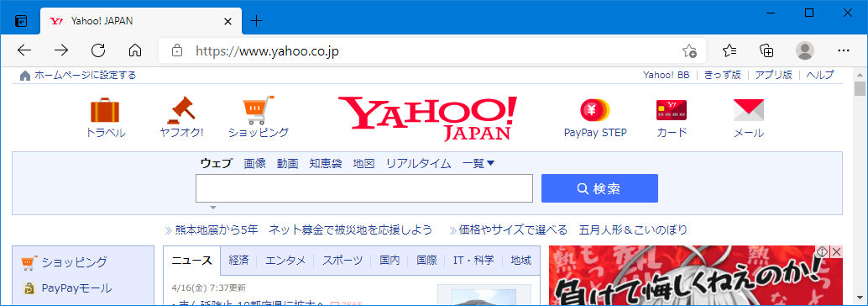Viewport: 868px width, 306px height.
Task: Select the 国内 news tab
Action: [390, 261]
